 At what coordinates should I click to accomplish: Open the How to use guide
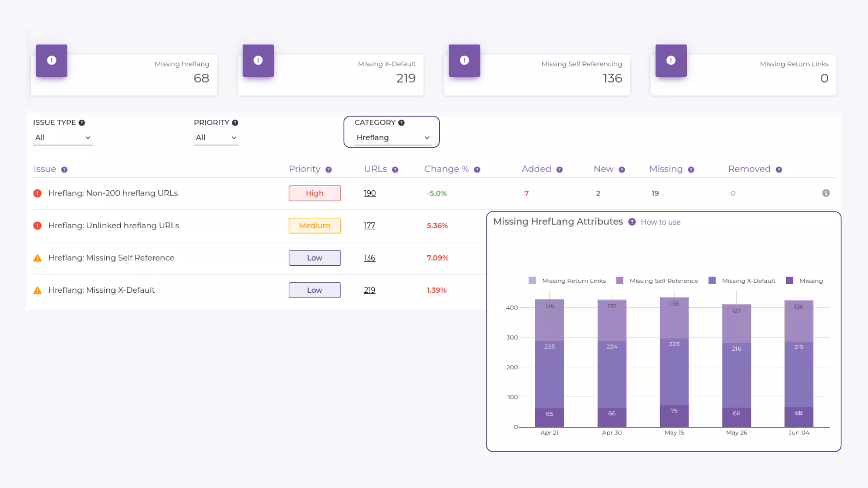(x=660, y=222)
